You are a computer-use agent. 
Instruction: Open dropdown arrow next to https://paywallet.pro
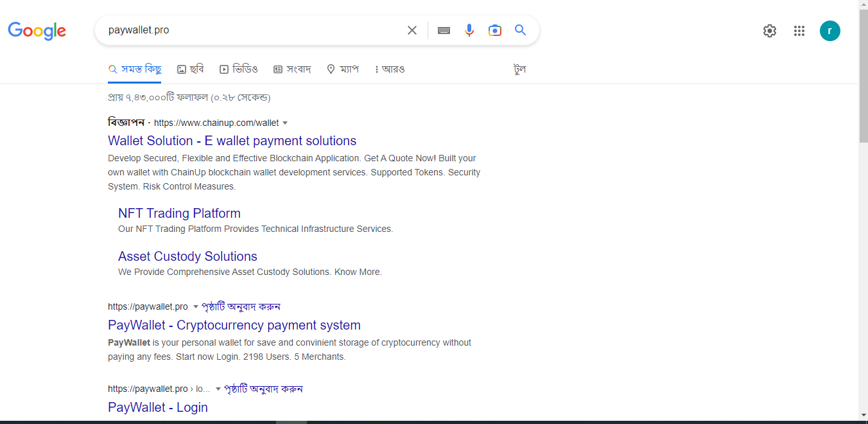(x=196, y=306)
